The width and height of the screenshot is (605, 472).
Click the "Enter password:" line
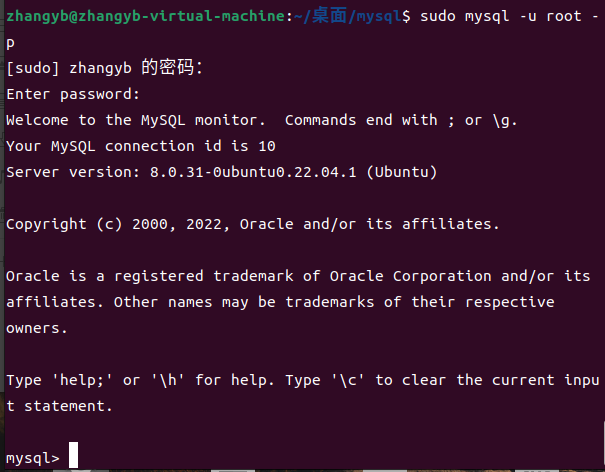click(73, 94)
